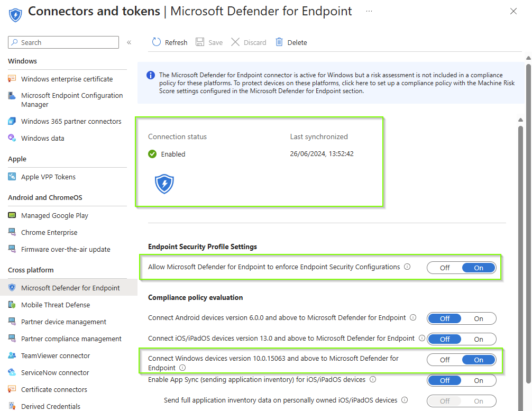
Task: Select Microsoft Defender for Endpoint in sidebar
Action: point(70,288)
